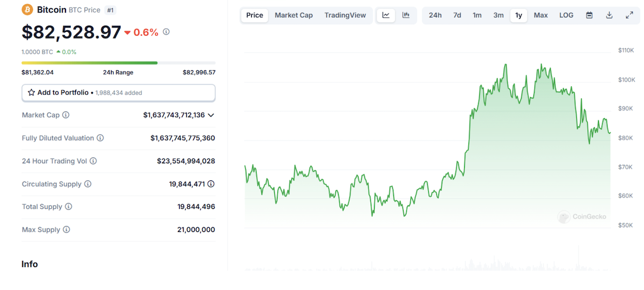Set chart range to Max

pyautogui.click(x=541, y=15)
